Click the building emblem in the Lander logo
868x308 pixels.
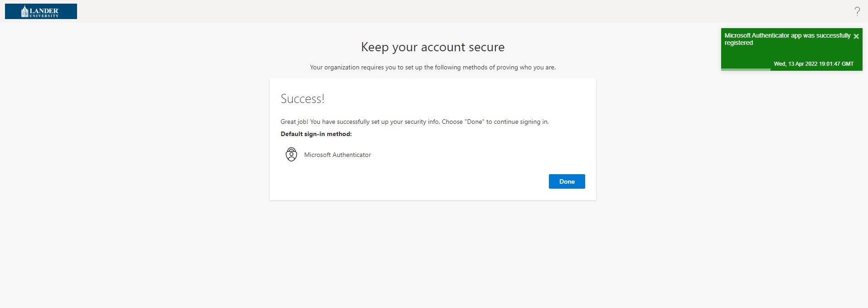pyautogui.click(x=25, y=12)
